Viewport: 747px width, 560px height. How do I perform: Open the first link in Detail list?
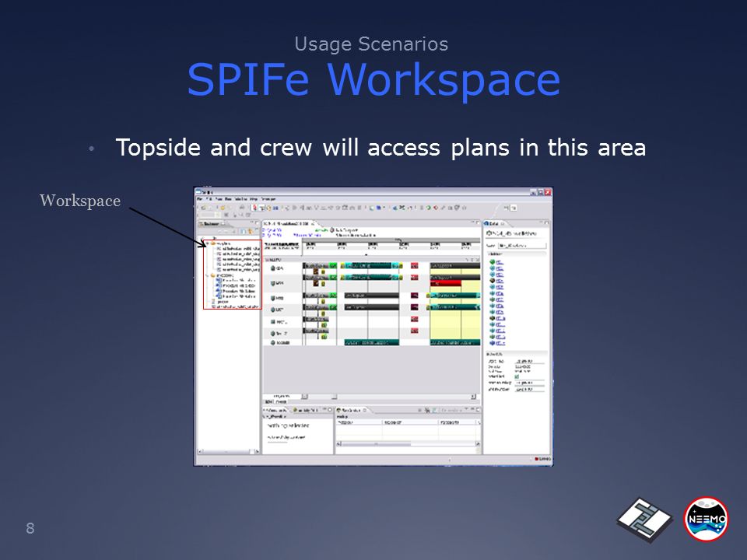500,262
